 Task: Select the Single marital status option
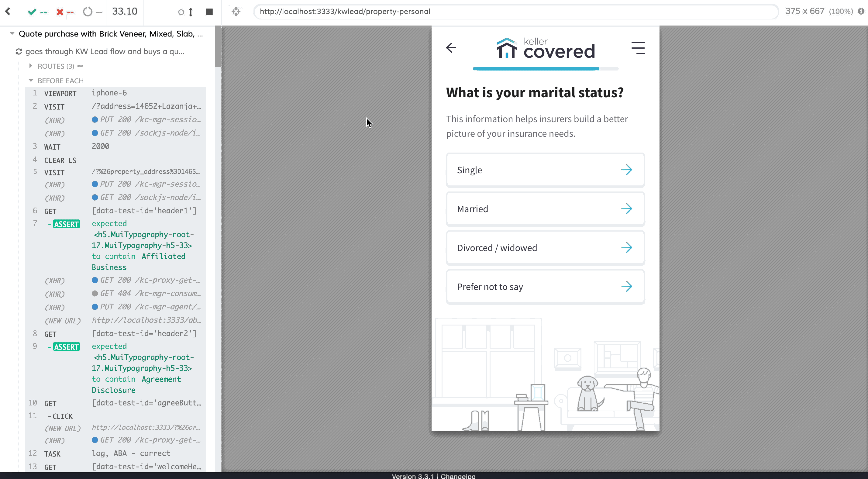pyautogui.click(x=545, y=170)
